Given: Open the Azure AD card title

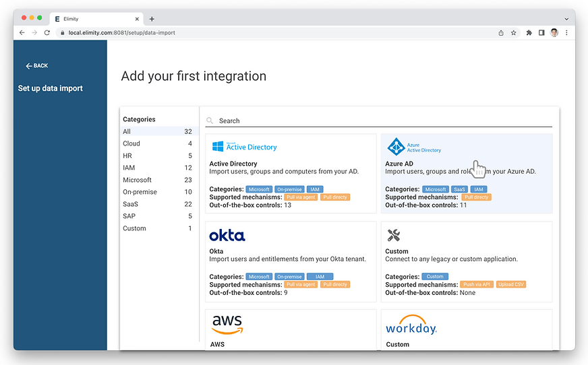Looking at the screenshot, I should coord(399,164).
